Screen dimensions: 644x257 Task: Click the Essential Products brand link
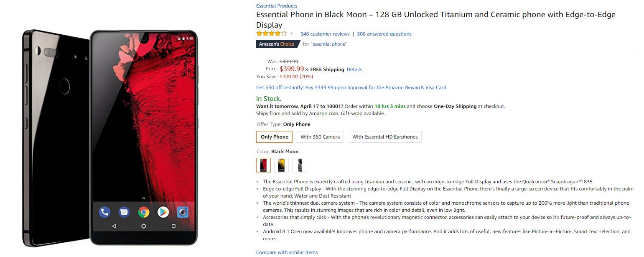coord(277,6)
